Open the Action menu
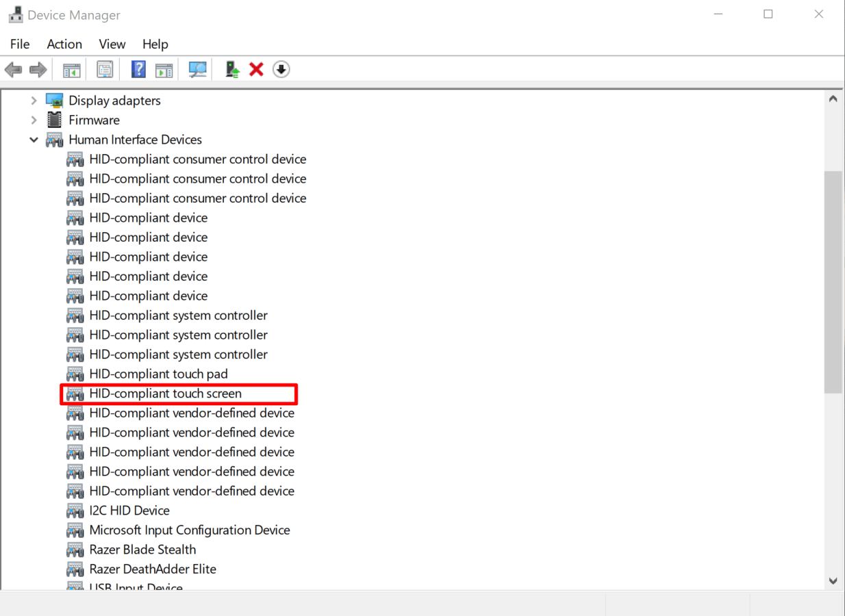The image size is (845, 616). [64, 44]
